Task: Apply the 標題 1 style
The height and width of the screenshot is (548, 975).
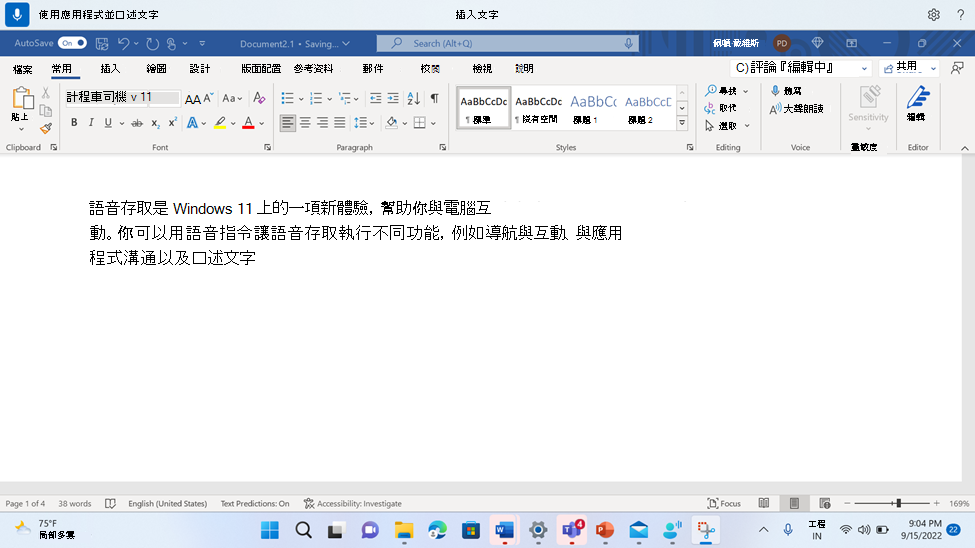Action: click(593, 108)
